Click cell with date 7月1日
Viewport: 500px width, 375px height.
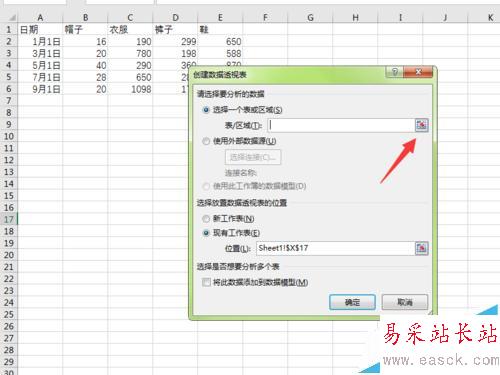40,77
